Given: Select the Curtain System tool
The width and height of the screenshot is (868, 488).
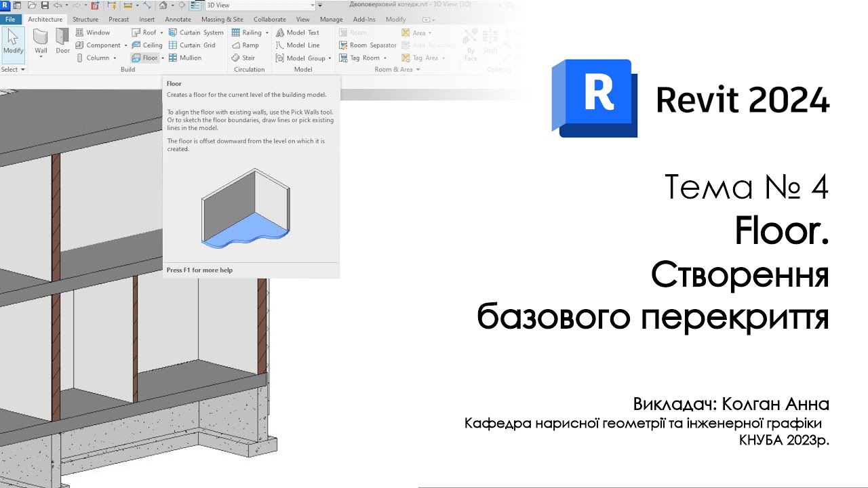Looking at the screenshot, I should pyautogui.click(x=196, y=33).
